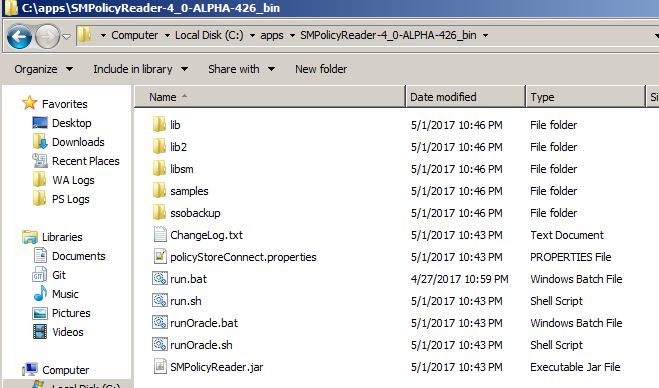Open the WA Logs favorite folder
This screenshot has height=388, width=659.
(x=73, y=180)
